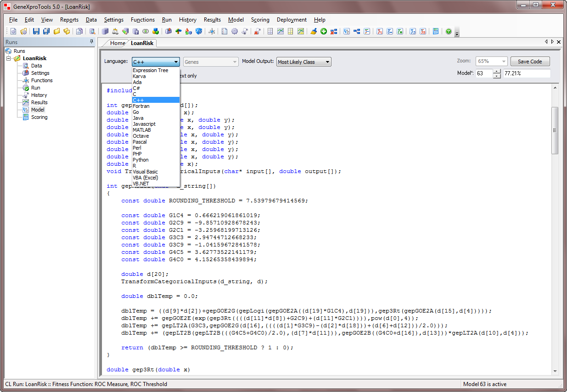Click the paintbrush icon in toolbar
Screen dimensions: 567x392
pos(314,32)
